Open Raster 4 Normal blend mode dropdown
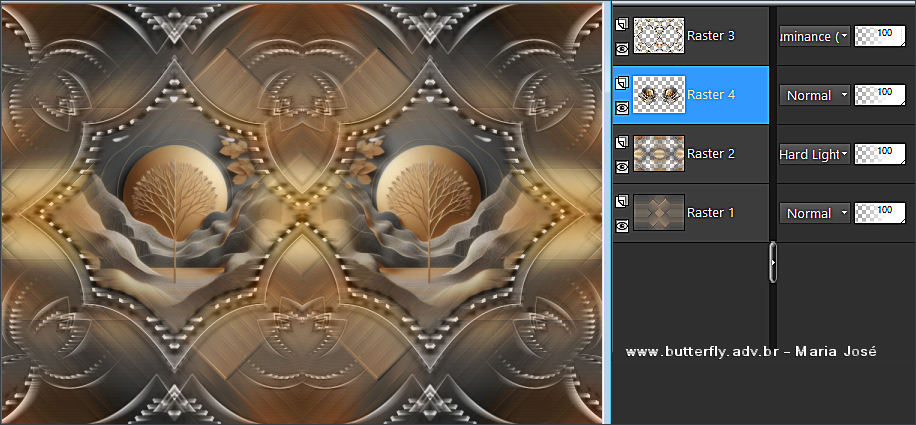 click(815, 95)
